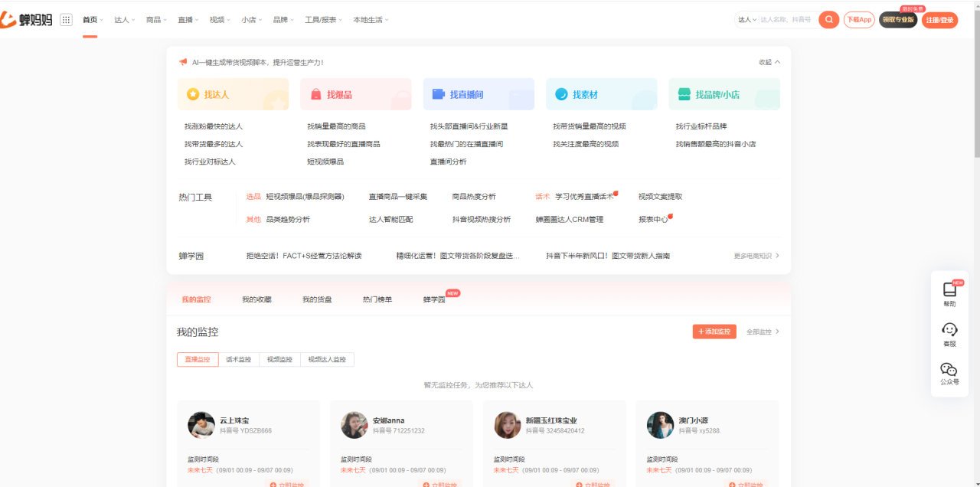Click the 添加监控 button
The width and height of the screenshot is (980, 487).
coord(714,332)
